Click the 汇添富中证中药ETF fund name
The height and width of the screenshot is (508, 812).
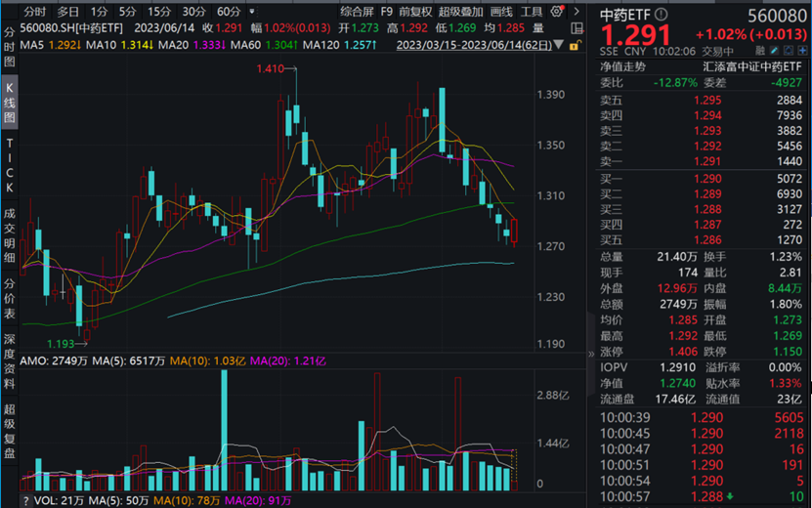point(752,66)
